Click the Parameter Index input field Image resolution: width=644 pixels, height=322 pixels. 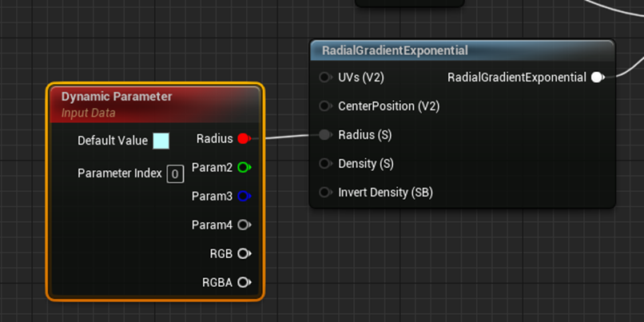click(175, 174)
